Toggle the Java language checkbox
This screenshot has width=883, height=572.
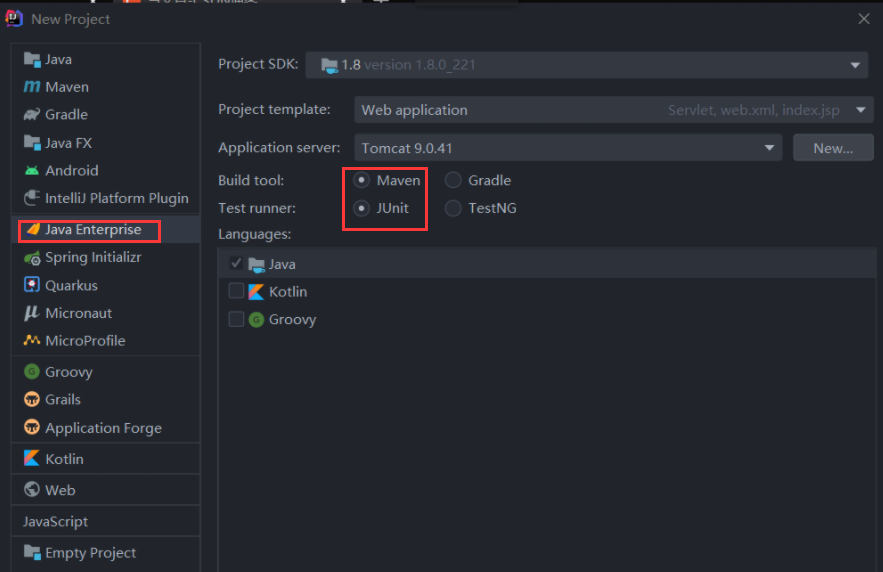[x=236, y=263]
